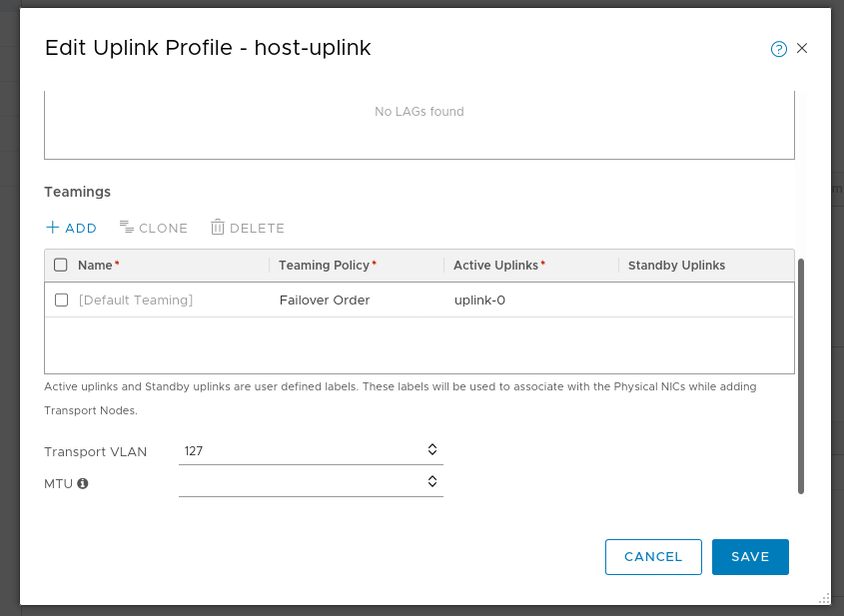Focus the Transport VLAN input field
This screenshot has height=616, width=844.
coord(311,451)
